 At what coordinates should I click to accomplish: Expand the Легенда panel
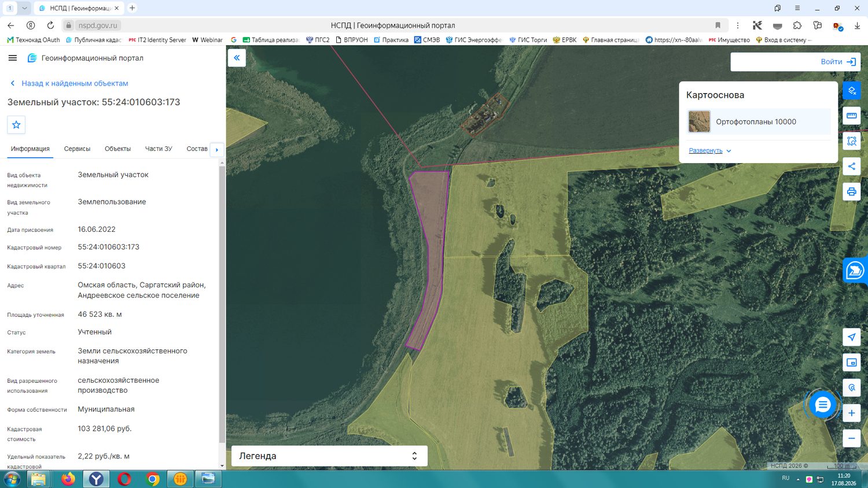(x=329, y=456)
